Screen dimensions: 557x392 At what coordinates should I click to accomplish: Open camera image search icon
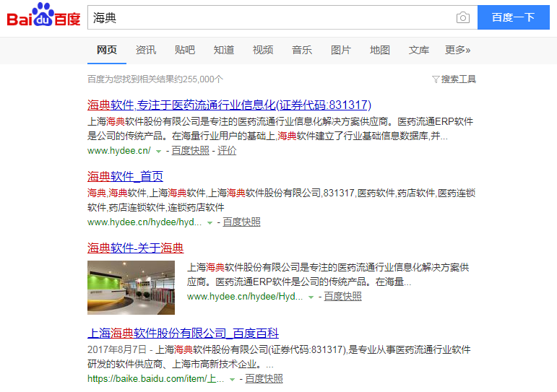coord(462,17)
